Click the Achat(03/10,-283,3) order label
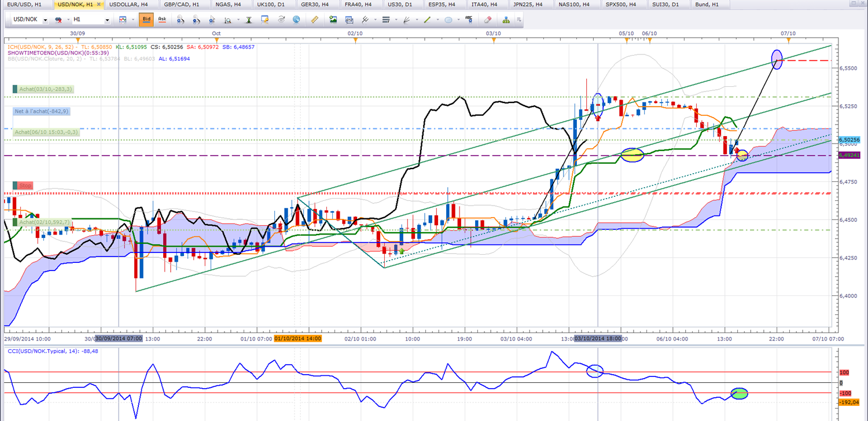868x421 pixels. [x=46, y=89]
